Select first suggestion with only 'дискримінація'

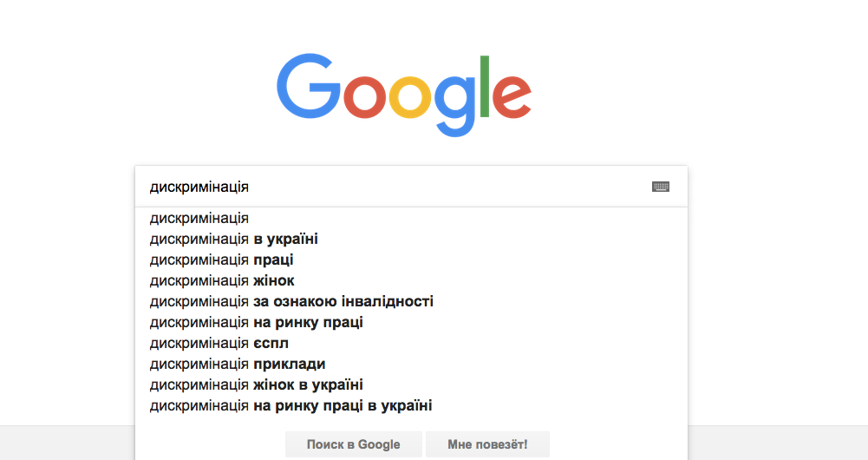[x=199, y=218]
